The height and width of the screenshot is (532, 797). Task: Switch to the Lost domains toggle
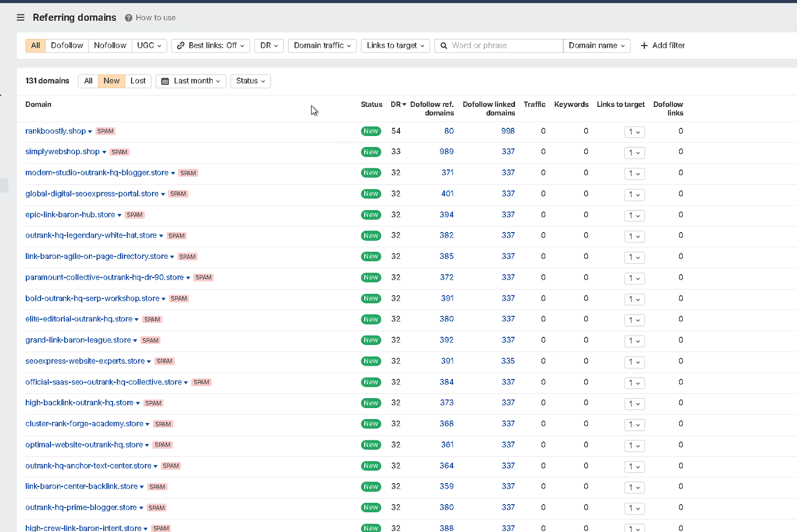pos(138,81)
